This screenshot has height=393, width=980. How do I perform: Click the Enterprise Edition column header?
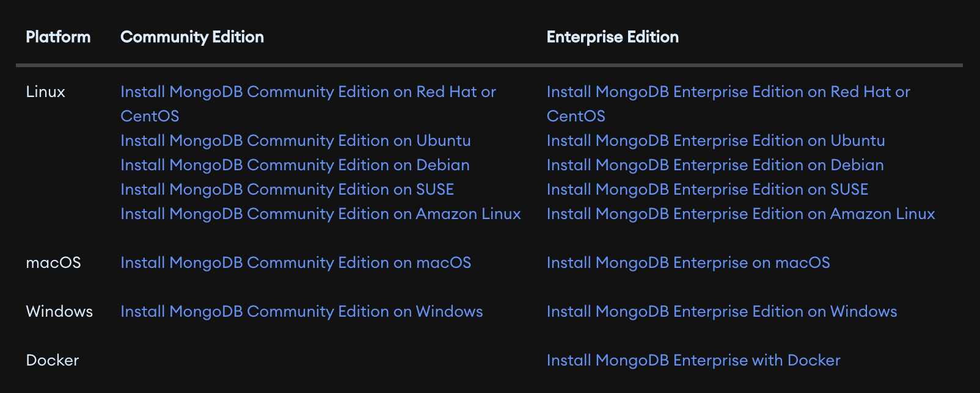612,37
